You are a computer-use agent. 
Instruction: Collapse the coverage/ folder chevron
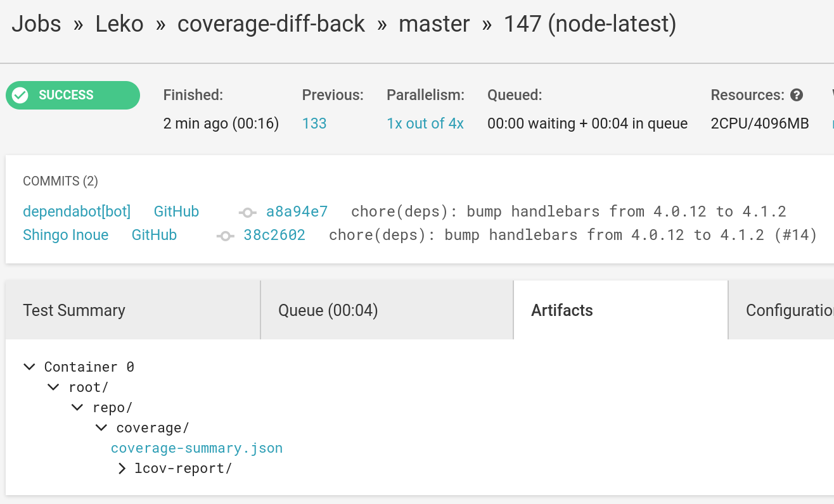101,427
